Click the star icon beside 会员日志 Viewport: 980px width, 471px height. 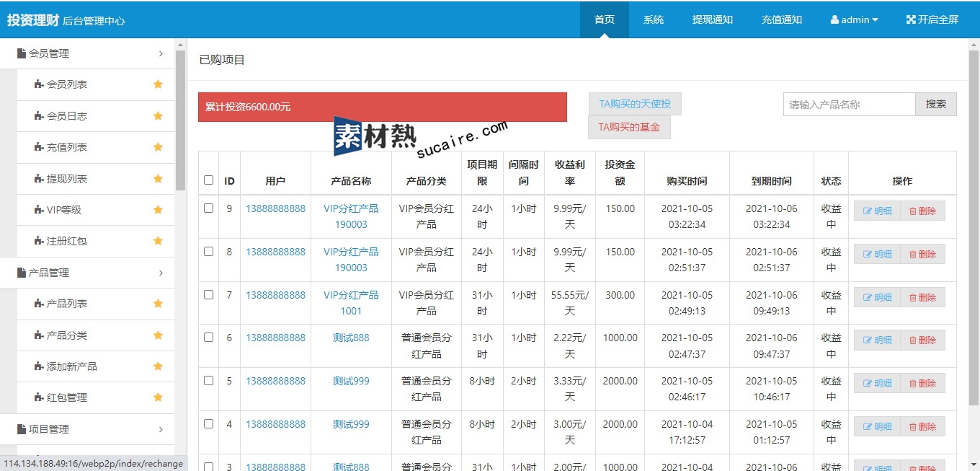tap(158, 116)
